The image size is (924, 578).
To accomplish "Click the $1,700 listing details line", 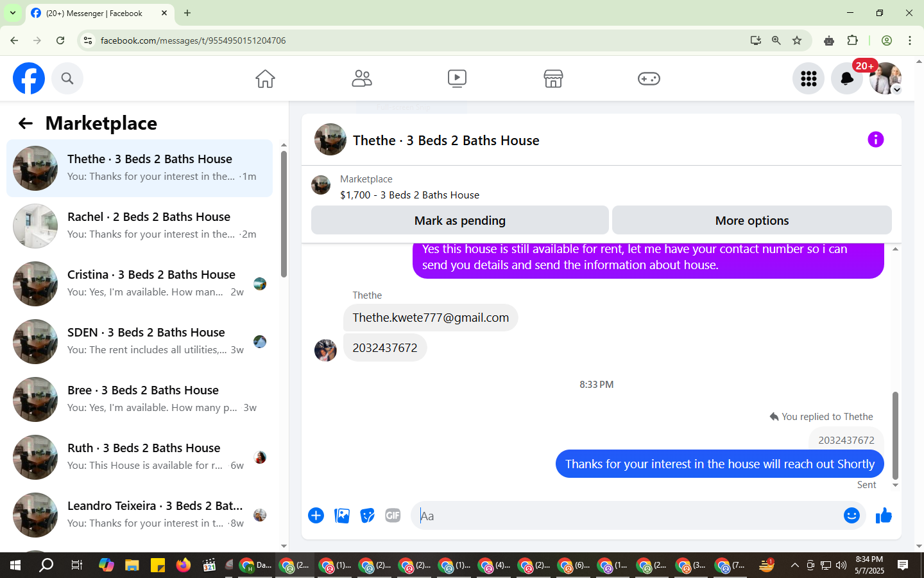I will (x=409, y=195).
